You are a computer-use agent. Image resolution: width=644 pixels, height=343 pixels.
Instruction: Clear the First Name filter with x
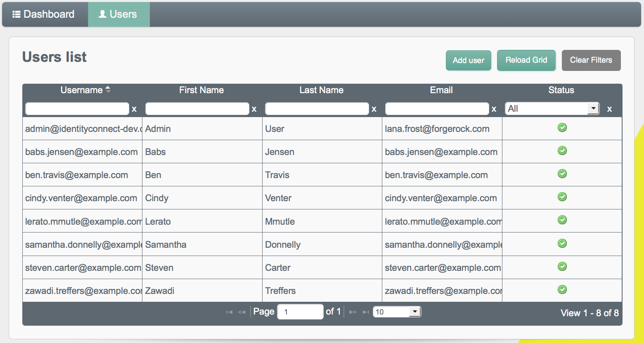254,109
